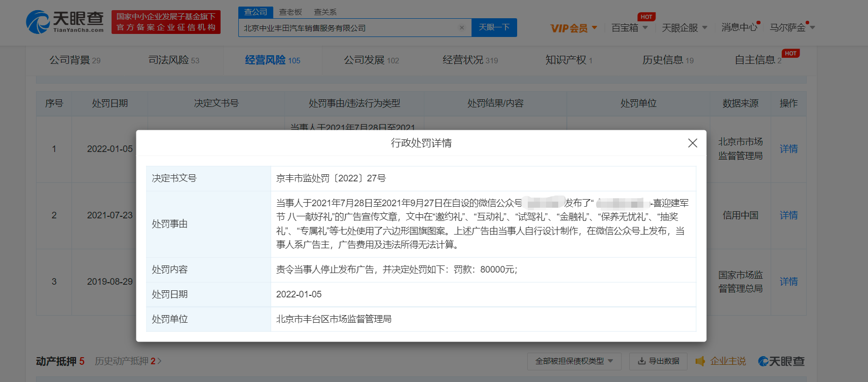The height and width of the screenshot is (382, 868).
Task: Click the 决定文书号 column header
Action: [216, 103]
